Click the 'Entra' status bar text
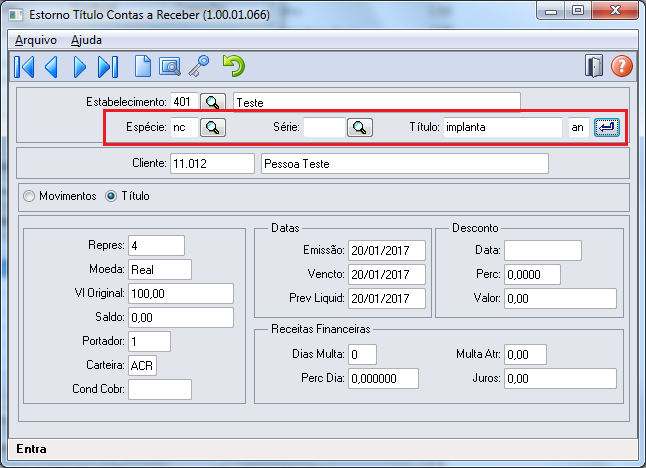This screenshot has height=468, width=646. pyautogui.click(x=31, y=449)
